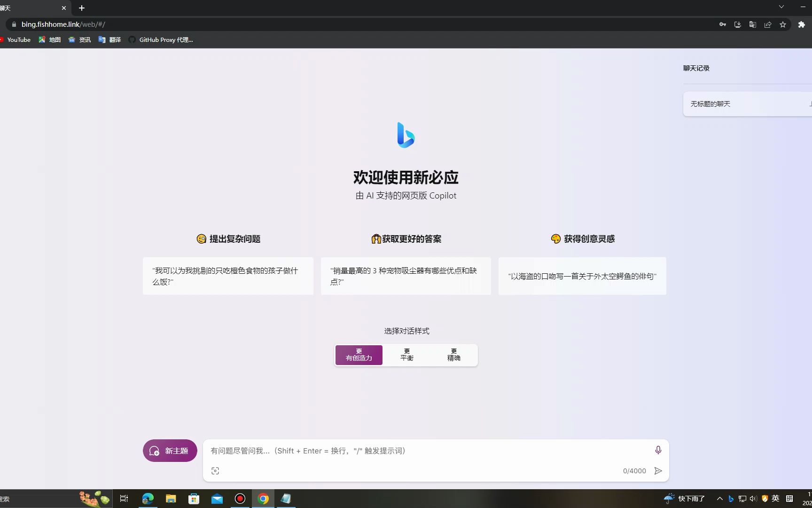Image resolution: width=812 pixels, height=508 pixels.
Task: Open Microsoft Store from the taskbar
Action: [x=194, y=499]
